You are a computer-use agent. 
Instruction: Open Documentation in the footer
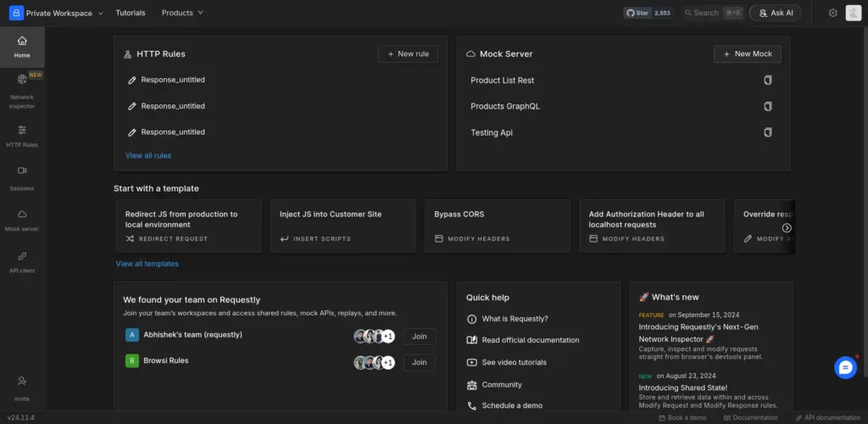click(751, 418)
